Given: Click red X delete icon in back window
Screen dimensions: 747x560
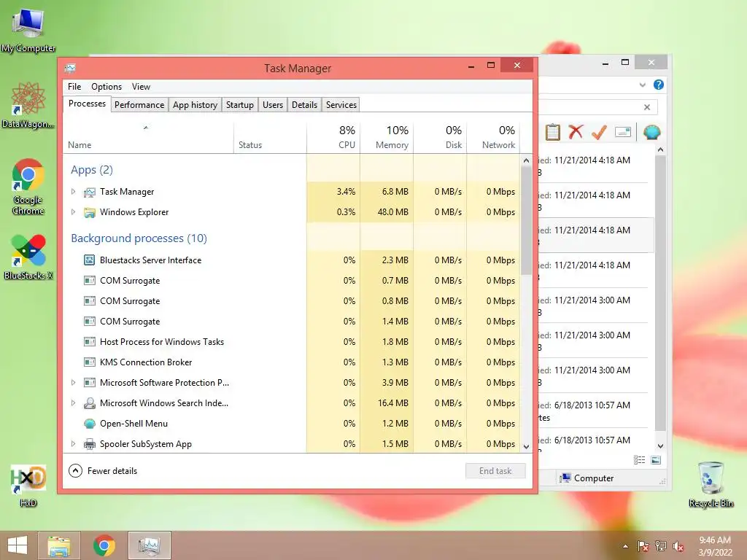Looking at the screenshot, I should [x=576, y=132].
